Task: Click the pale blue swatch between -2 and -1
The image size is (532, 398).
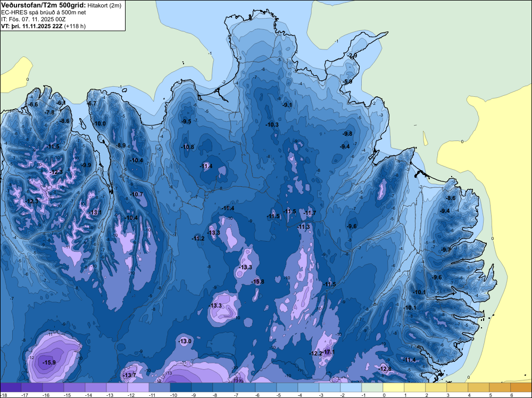Action: click(351, 387)
